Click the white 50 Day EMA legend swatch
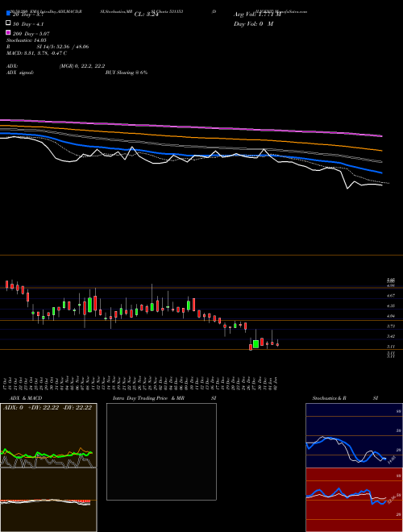Image resolution: width=403 pixels, height=532 pixels. [x=9, y=23]
